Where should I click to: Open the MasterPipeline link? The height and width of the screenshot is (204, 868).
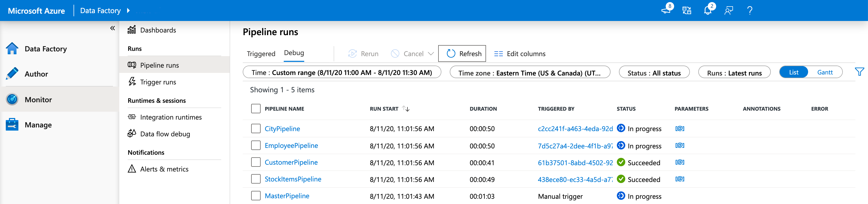pyautogui.click(x=287, y=196)
